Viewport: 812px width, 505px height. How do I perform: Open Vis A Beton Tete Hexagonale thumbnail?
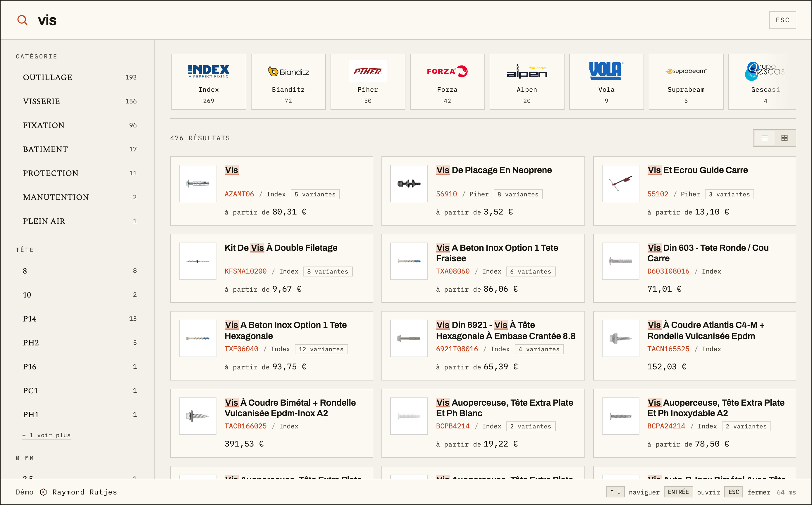point(197,338)
